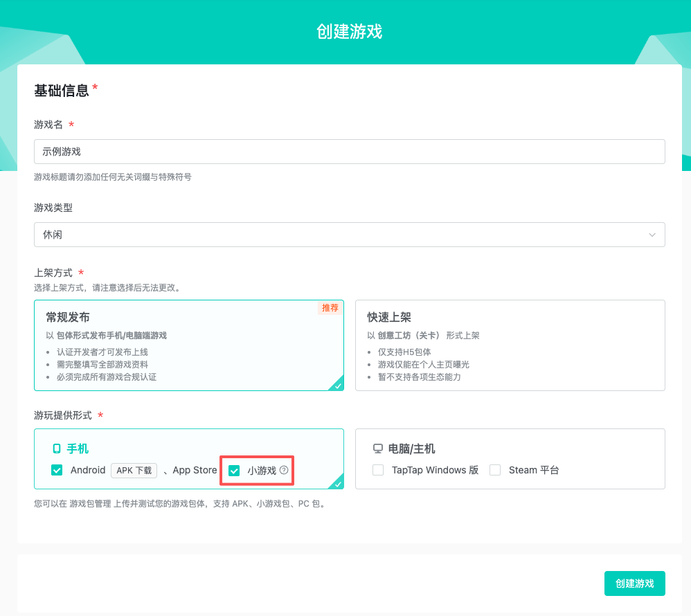Open the 游戏包管理 link in hint text

coord(91,504)
